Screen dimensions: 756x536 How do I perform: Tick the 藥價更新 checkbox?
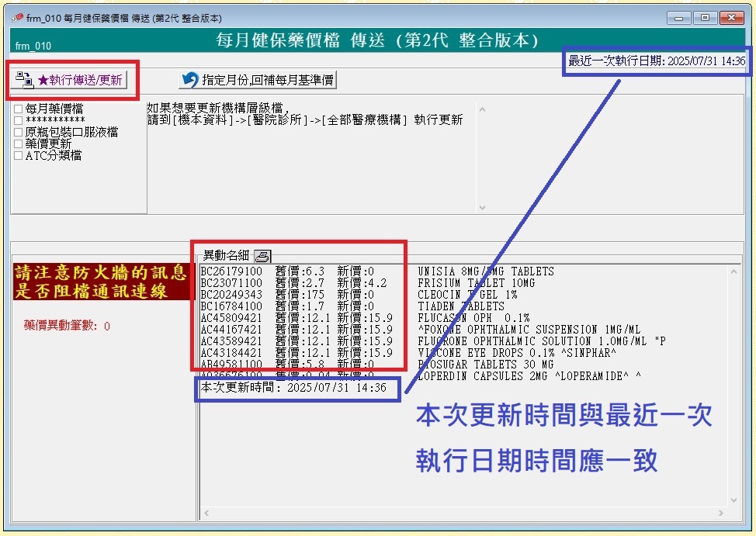(x=19, y=144)
